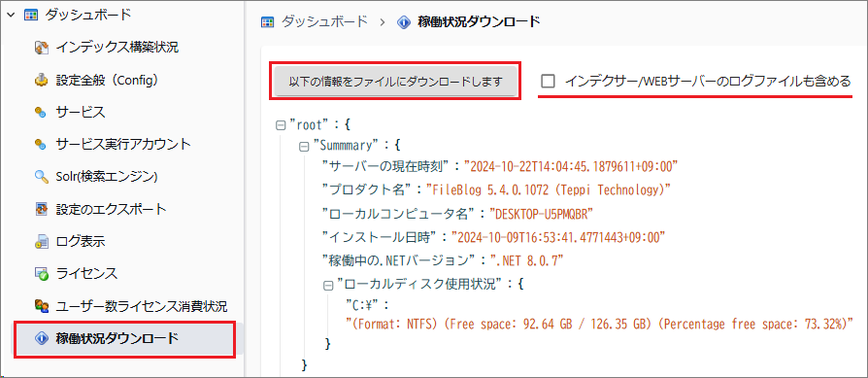Click the Solr(検索エンジン) magnifier icon
Image resolution: width=868 pixels, height=378 pixels.
coord(41,177)
